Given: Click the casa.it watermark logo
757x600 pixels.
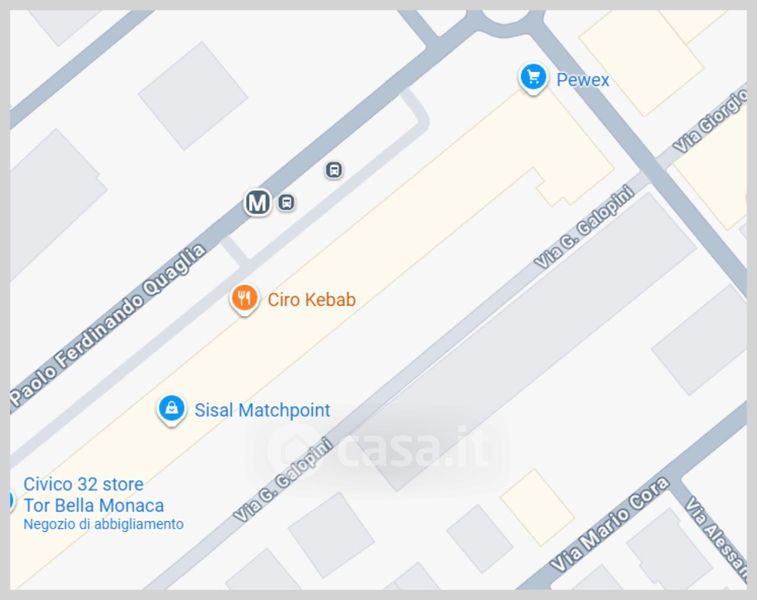Looking at the screenshot, I should click(377, 450).
